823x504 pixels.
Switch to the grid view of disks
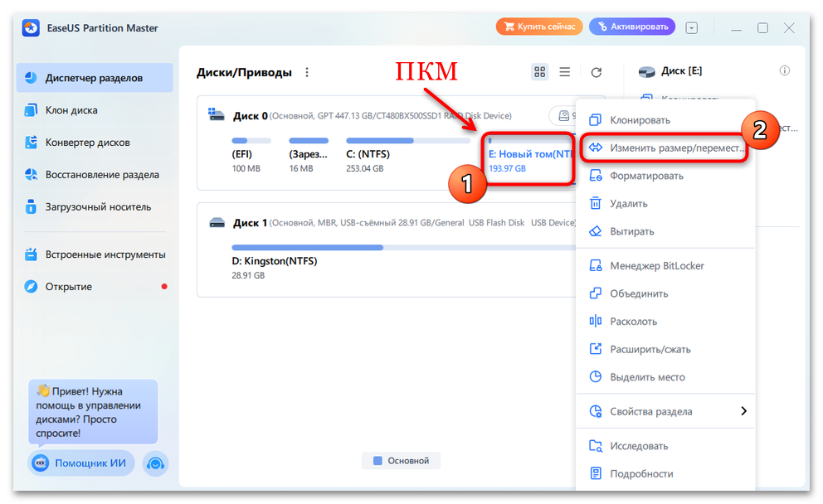[539, 72]
